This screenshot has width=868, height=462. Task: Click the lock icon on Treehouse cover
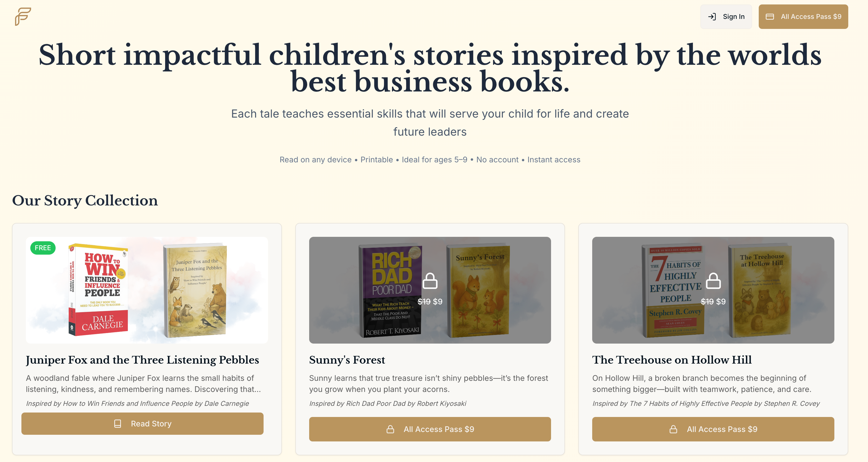(713, 281)
